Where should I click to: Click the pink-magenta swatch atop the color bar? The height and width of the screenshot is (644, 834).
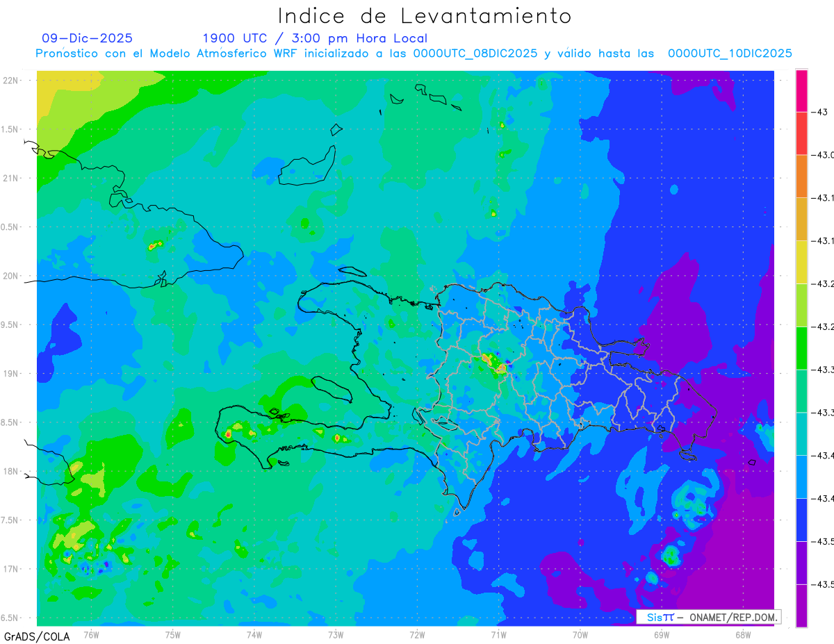point(801,90)
